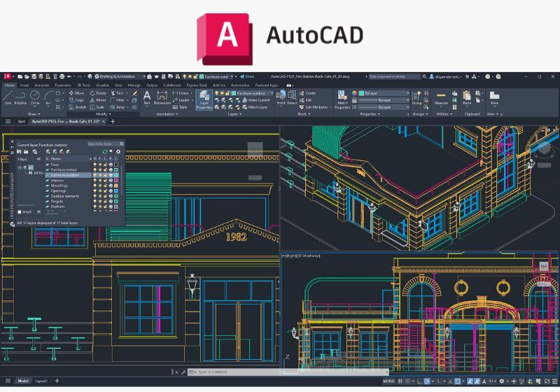Click the MODEL status bar button

(389, 381)
